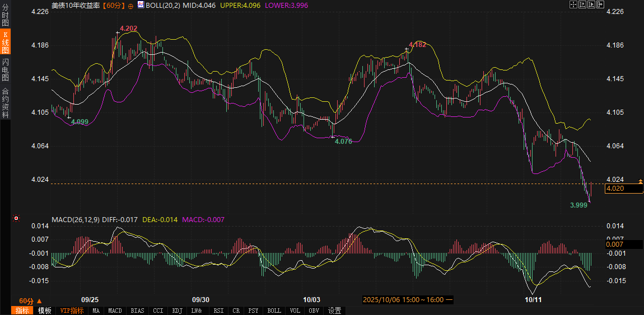Toggle the KDJ indicator in bottom bar
This screenshot has height=315, width=644.
point(177,311)
